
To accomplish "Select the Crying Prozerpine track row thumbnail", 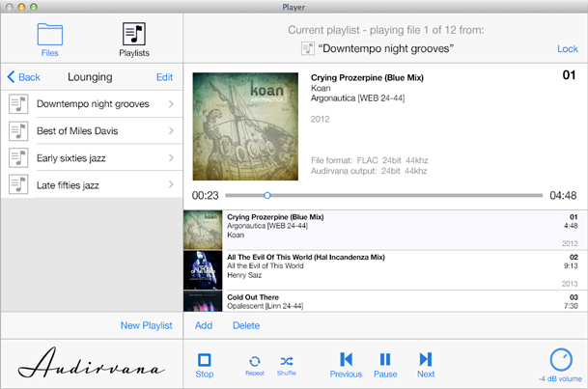I will [203, 230].
